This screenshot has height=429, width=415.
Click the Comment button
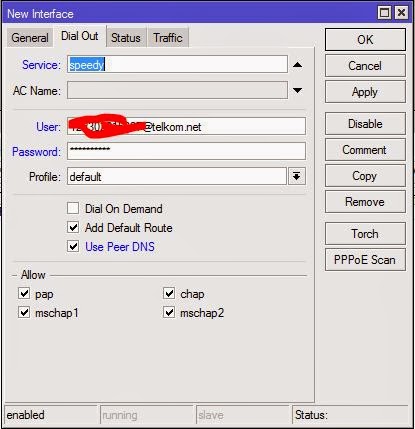pos(365,150)
